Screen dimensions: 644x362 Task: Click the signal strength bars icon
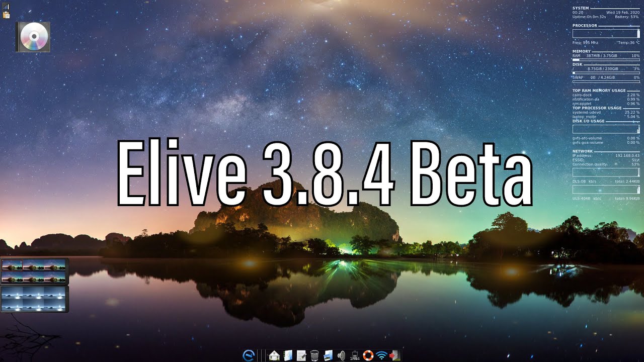point(7,7)
